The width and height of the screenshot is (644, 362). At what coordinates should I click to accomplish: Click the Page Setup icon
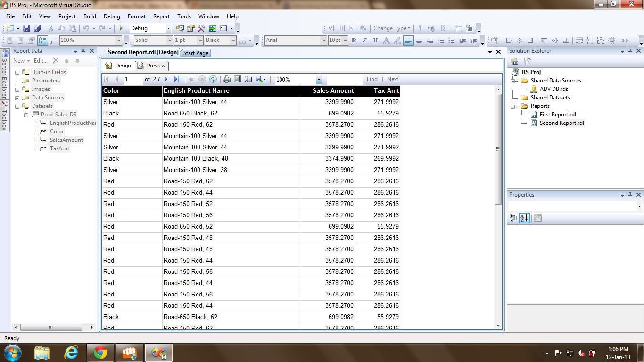coord(248,79)
